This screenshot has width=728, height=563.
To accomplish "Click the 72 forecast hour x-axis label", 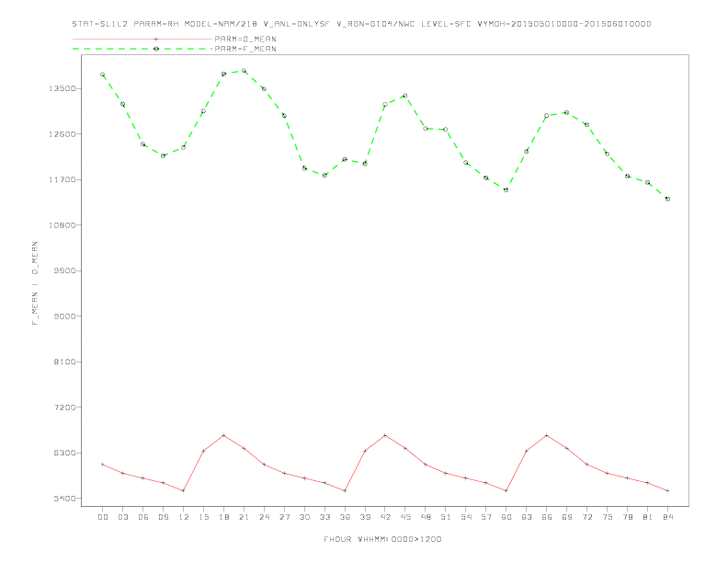I will 586,517.
